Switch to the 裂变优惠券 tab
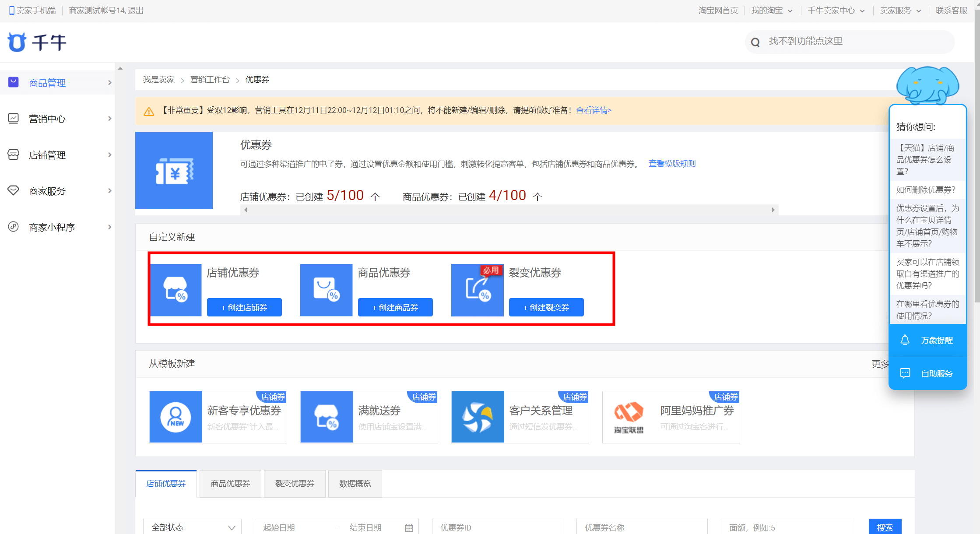The width and height of the screenshot is (980, 534). [295, 483]
